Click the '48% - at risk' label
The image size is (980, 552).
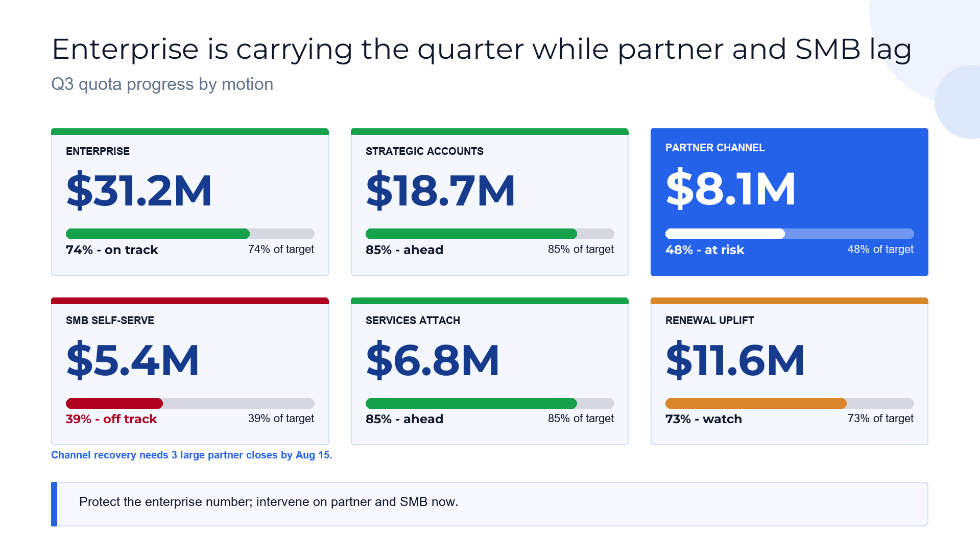(x=705, y=250)
